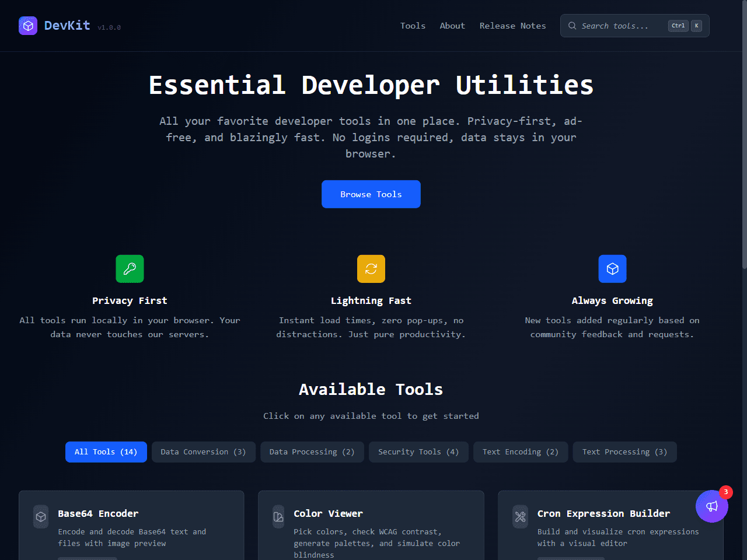This screenshot has height=560, width=747.
Task: Click the v1.0.0 version label
Action: (109, 27)
